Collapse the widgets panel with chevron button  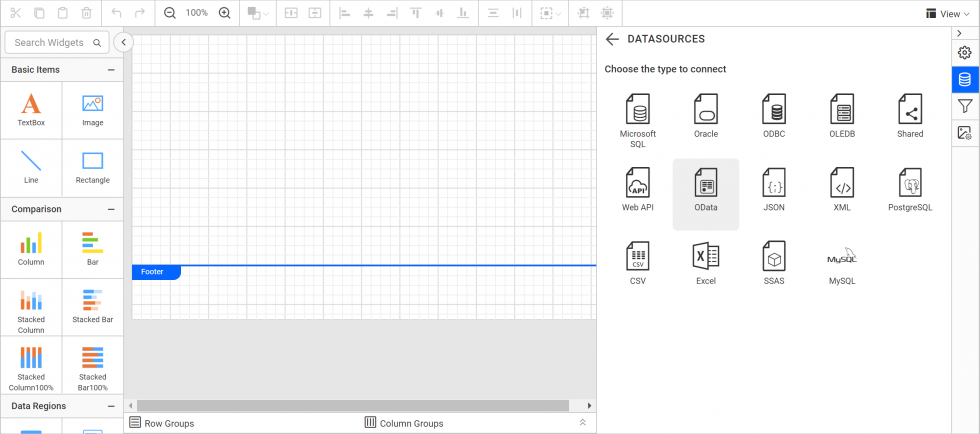pyautogui.click(x=124, y=42)
